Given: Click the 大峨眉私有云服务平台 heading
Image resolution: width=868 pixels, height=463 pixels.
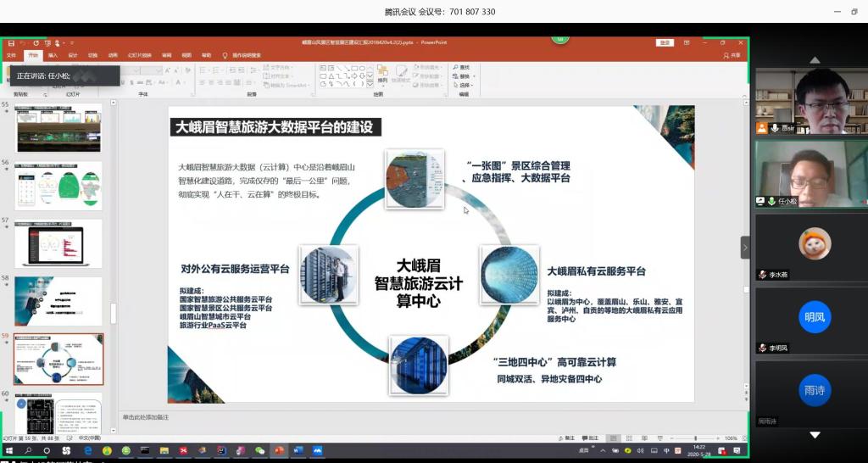Looking at the screenshot, I should 596,271.
